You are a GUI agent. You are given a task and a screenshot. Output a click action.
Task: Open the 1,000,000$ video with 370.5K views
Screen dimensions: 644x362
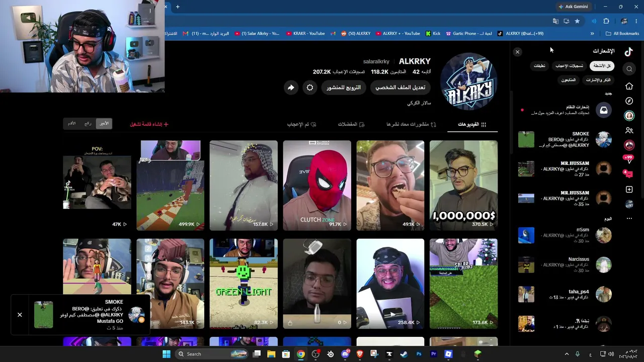[x=463, y=186]
